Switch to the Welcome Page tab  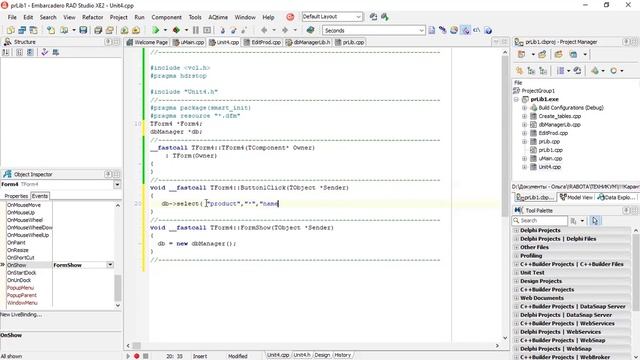[x=147, y=42]
